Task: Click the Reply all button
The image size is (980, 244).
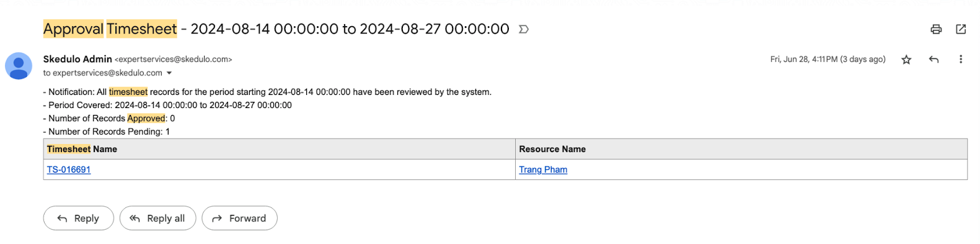Action: point(157,218)
